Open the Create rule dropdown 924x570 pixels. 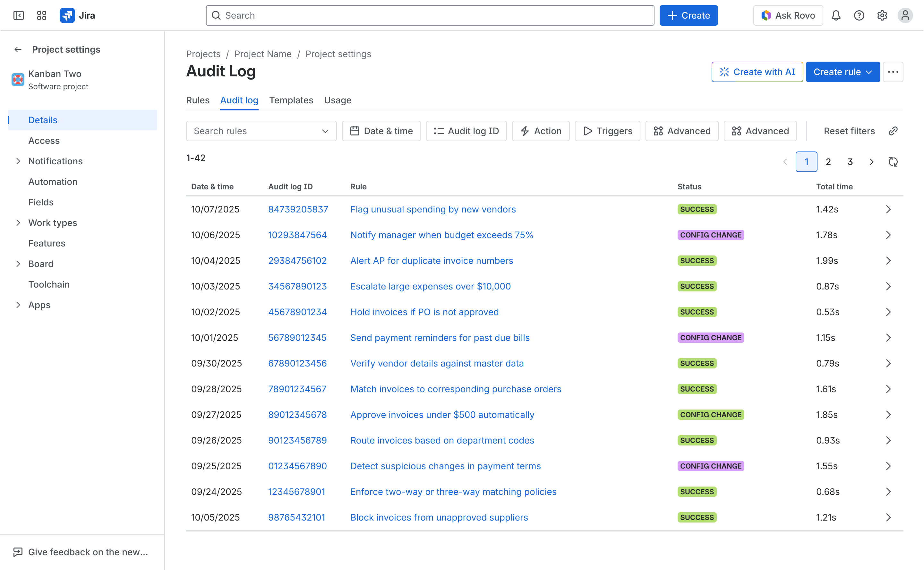pyautogui.click(x=843, y=72)
